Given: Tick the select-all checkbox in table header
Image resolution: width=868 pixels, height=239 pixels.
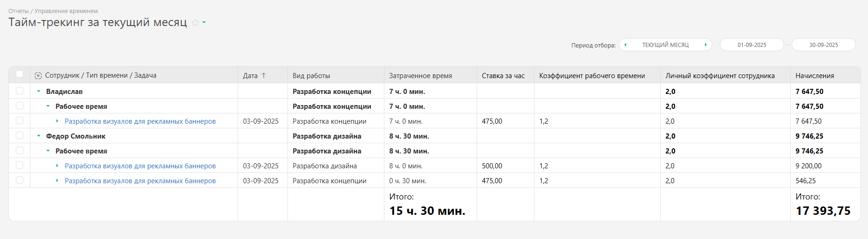Looking at the screenshot, I should (x=20, y=74).
